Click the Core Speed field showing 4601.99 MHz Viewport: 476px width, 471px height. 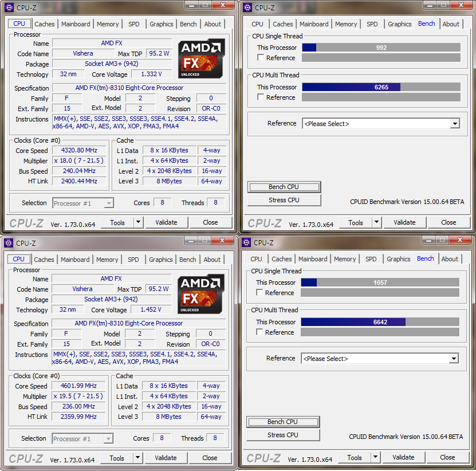pyautogui.click(x=78, y=385)
